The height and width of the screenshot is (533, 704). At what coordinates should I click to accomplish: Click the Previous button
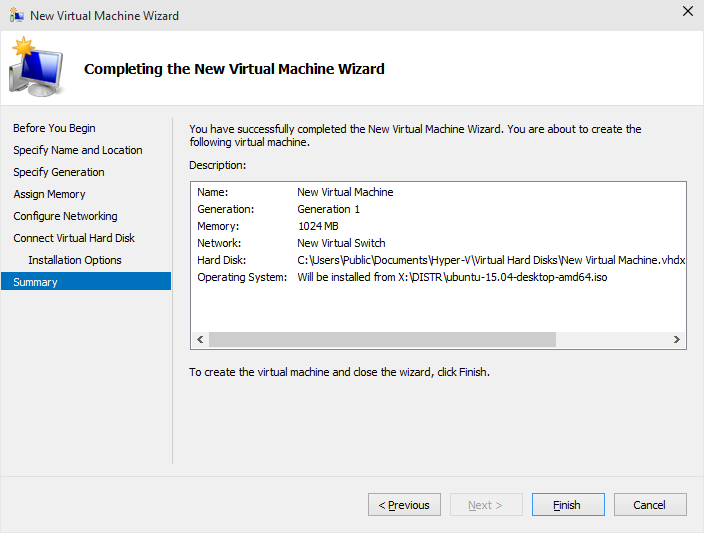tap(404, 505)
